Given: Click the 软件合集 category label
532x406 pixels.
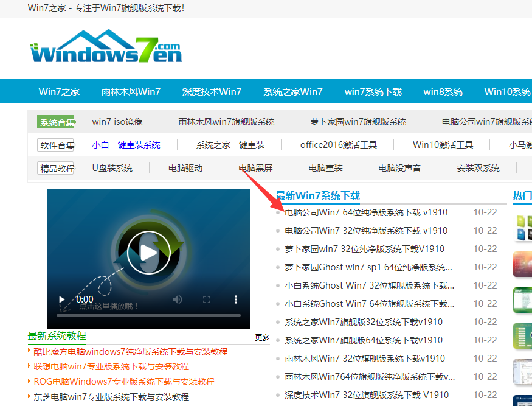Looking at the screenshot, I should click(x=56, y=145).
